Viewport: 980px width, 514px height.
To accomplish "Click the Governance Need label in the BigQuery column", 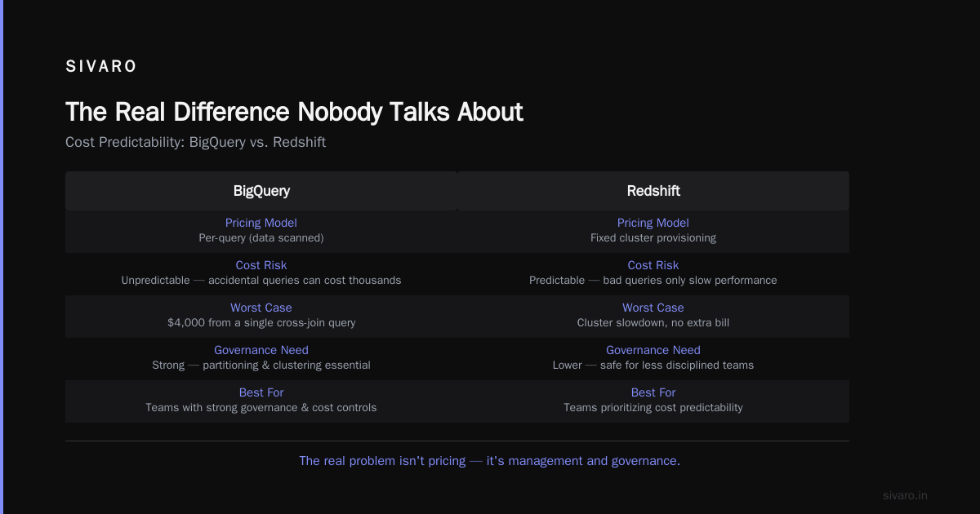I will tap(261, 350).
